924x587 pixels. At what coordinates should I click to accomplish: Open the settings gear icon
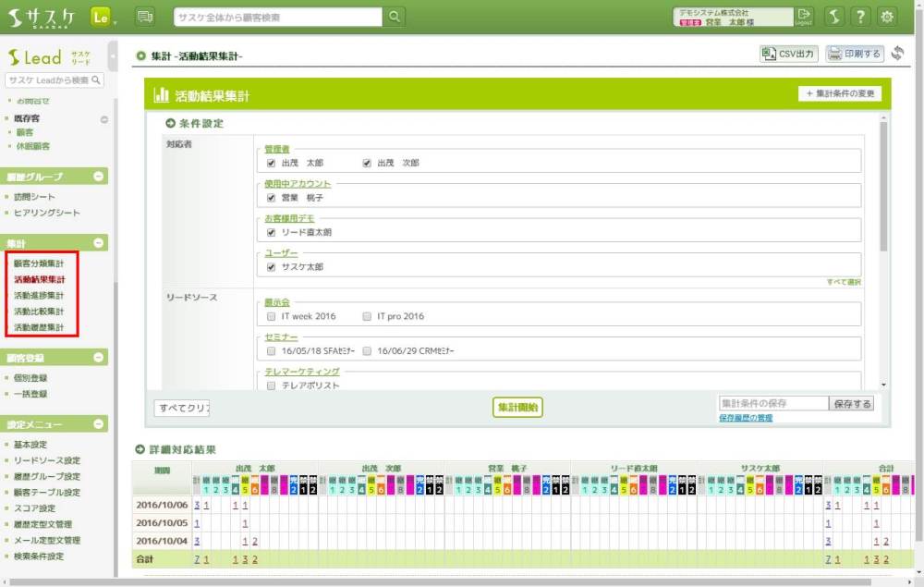[887, 17]
